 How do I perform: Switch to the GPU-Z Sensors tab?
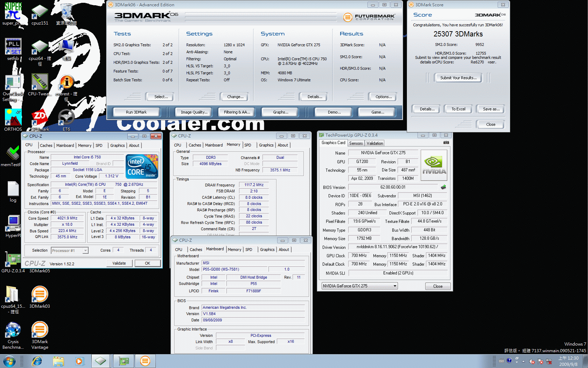coord(356,143)
